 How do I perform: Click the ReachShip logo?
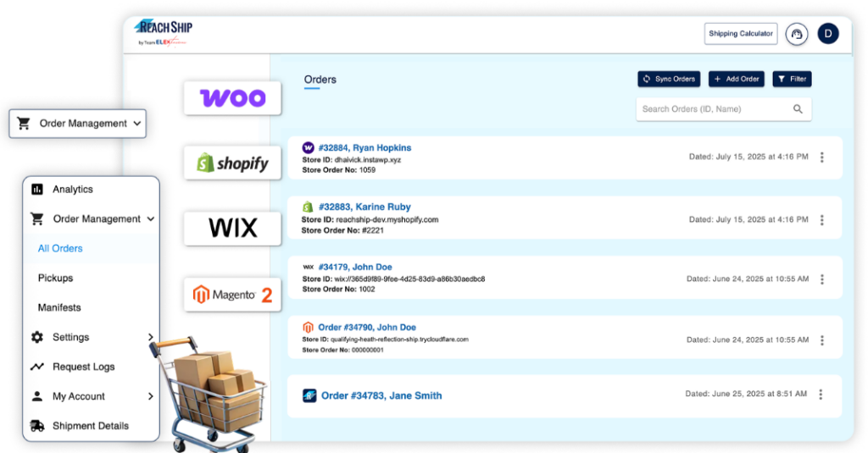[164, 33]
